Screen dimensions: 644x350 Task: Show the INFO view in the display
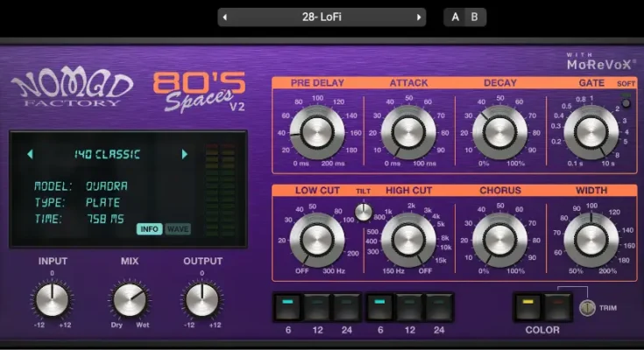149,228
